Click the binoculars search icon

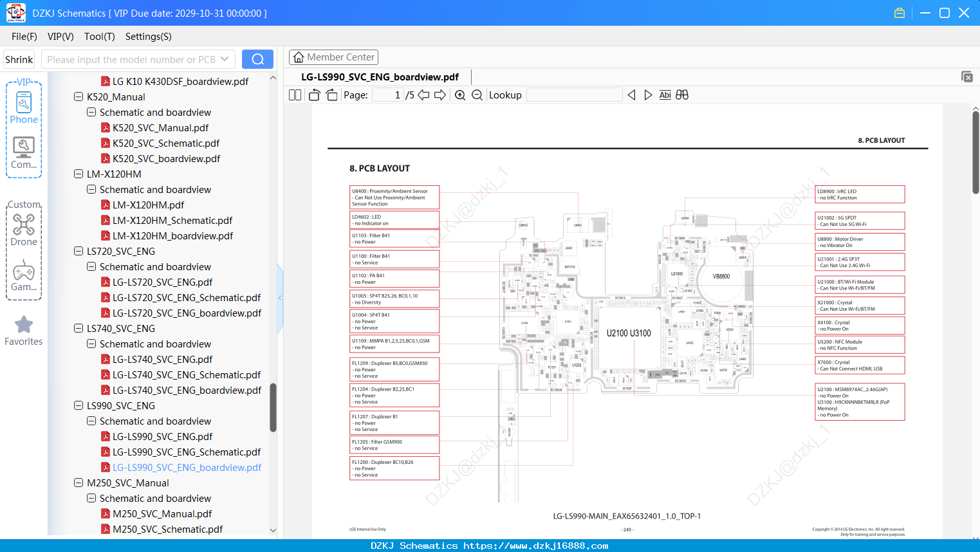(682, 95)
